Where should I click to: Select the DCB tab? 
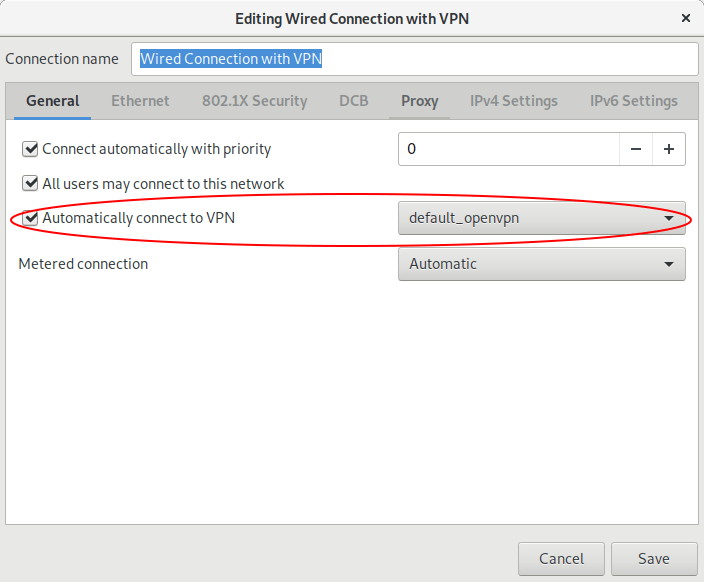pyautogui.click(x=353, y=101)
